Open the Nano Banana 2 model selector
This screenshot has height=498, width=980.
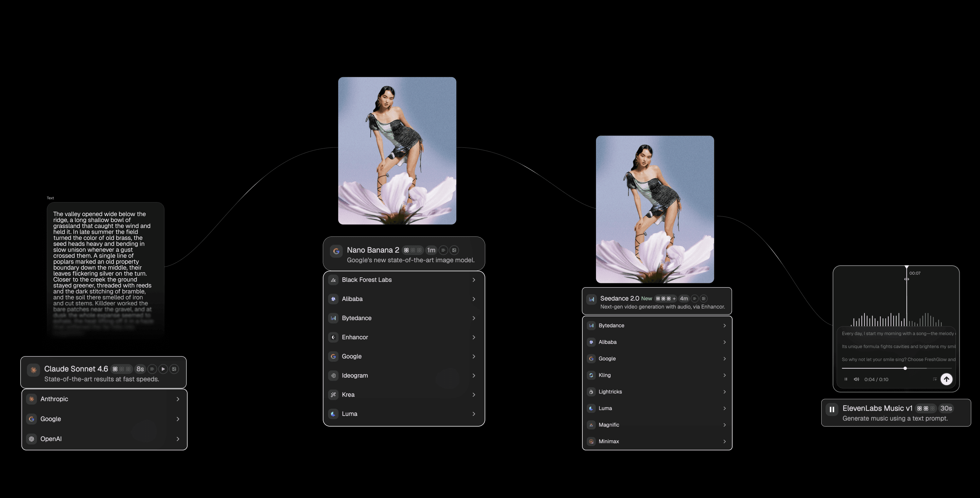[x=404, y=254]
